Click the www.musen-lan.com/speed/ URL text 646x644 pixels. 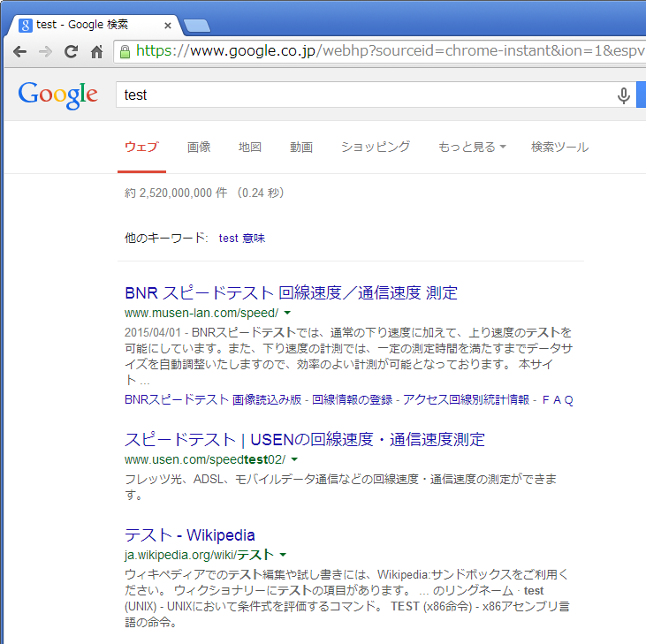201,313
